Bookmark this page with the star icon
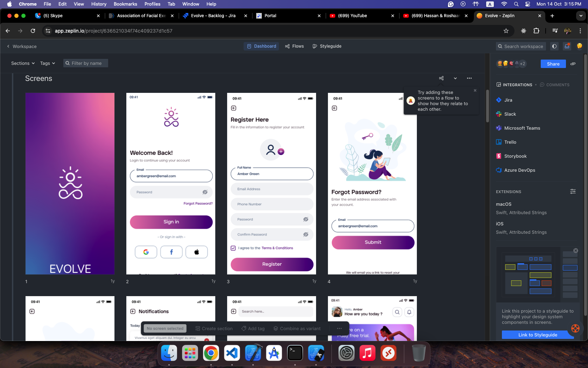Screen dimensions: 588x368 click(506, 31)
